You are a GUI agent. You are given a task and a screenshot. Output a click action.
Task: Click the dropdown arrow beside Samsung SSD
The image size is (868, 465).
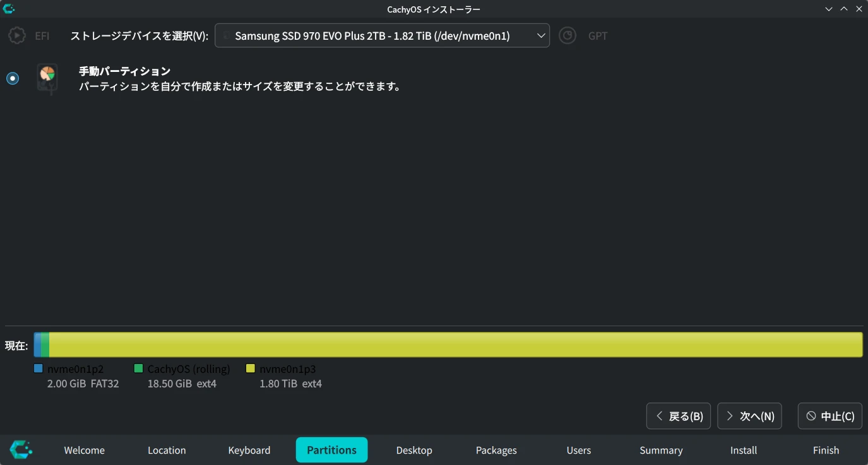[540, 36]
